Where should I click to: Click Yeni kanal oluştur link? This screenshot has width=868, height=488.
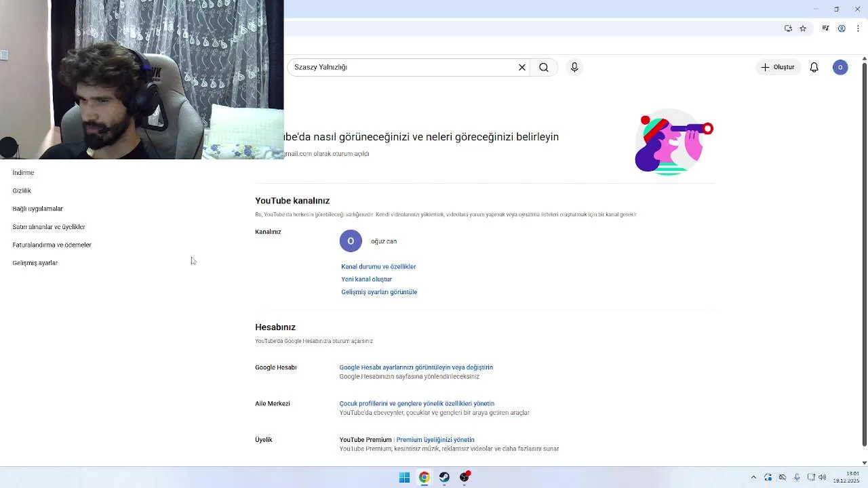366,279
